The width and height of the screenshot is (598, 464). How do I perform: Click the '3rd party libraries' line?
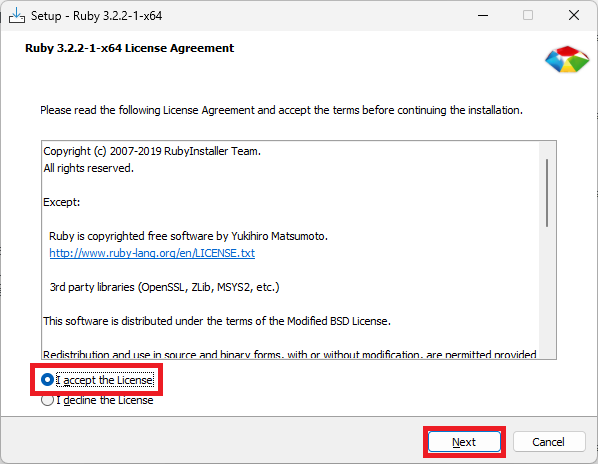tap(164, 287)
